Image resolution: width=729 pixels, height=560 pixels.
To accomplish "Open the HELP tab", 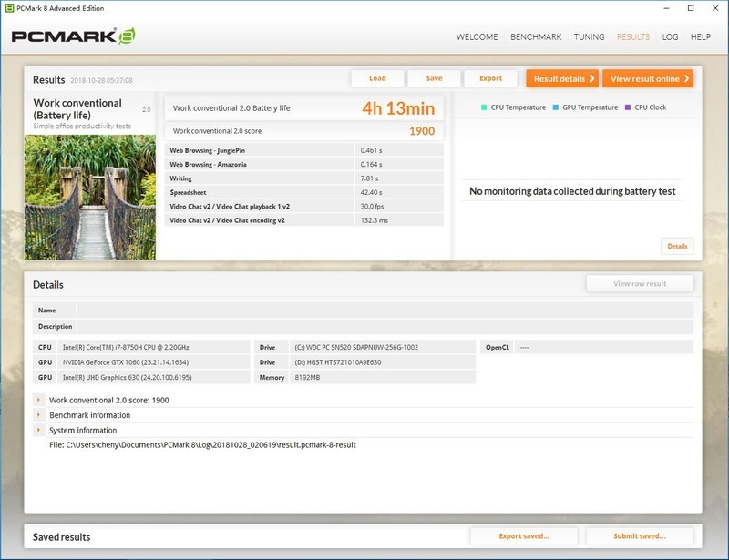I will point(701,37).
